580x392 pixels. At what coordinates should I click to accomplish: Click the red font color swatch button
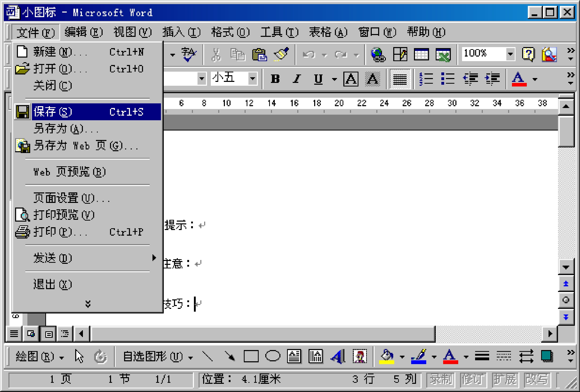519,79
